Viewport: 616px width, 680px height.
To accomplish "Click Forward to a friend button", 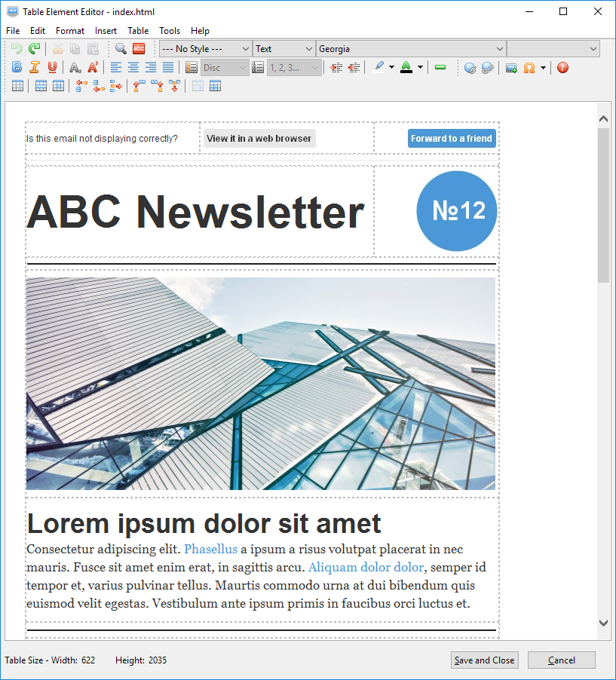I will coord(452,139).
